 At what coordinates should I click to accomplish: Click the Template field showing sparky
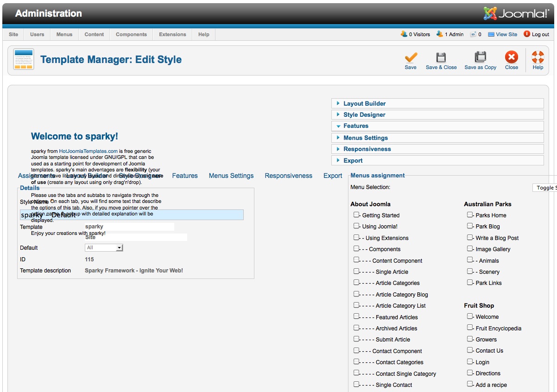click(129, 227)
